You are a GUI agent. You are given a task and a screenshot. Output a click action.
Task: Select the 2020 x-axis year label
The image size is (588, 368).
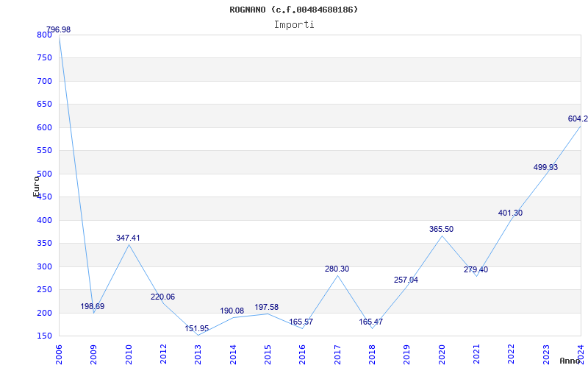coord(442,355)
